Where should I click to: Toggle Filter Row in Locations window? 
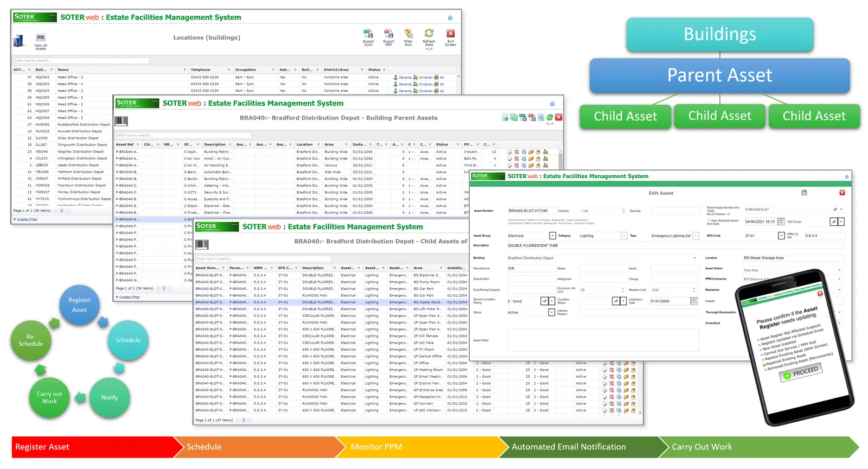click(x=409, y=37)
